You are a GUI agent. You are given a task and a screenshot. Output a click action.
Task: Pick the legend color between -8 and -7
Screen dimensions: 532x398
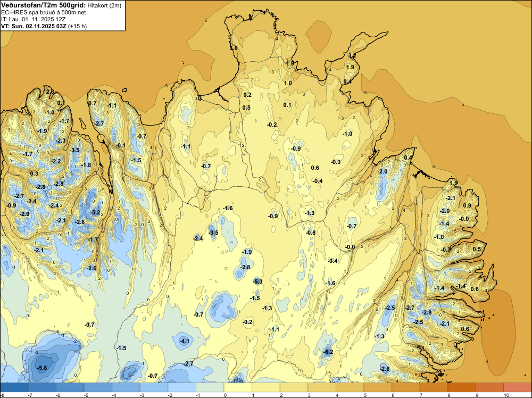14,387
